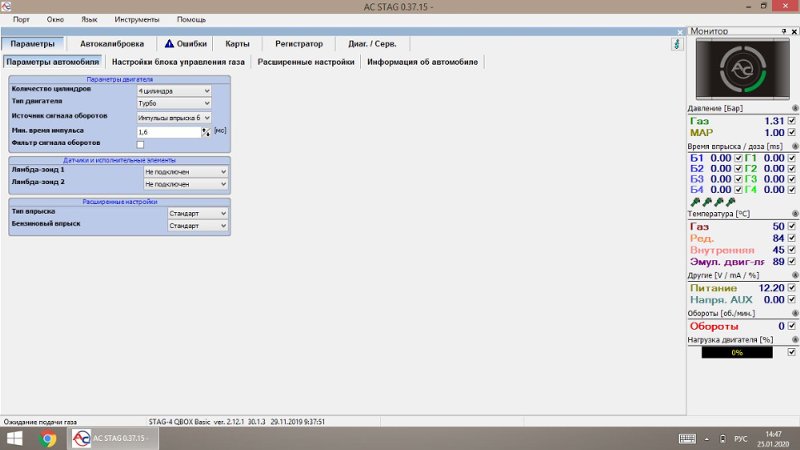Click the green connection icon beside the tabs
Screen dimensions: 800x450
677,44
